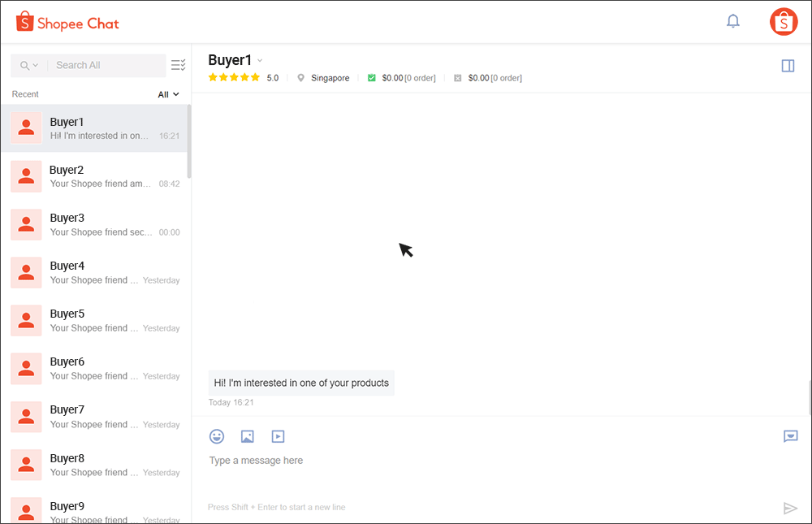
Task: Send the message using the paper-plane icon
Action: 791,508
